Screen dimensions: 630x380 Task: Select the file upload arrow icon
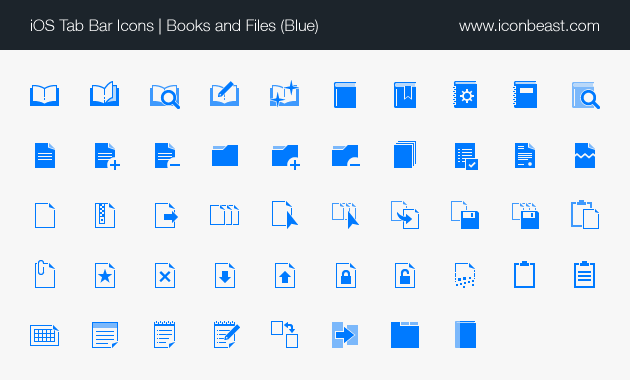[285, 276]
